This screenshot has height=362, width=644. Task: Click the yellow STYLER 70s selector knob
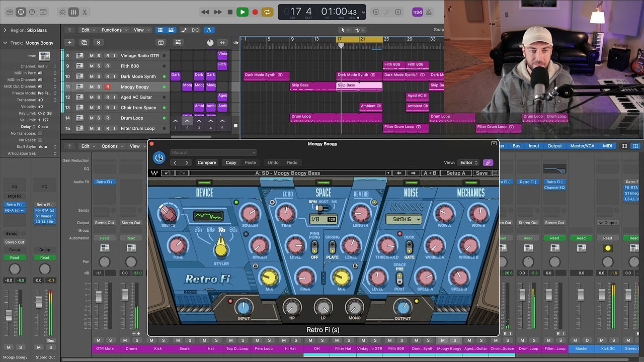tap(221, 248)
